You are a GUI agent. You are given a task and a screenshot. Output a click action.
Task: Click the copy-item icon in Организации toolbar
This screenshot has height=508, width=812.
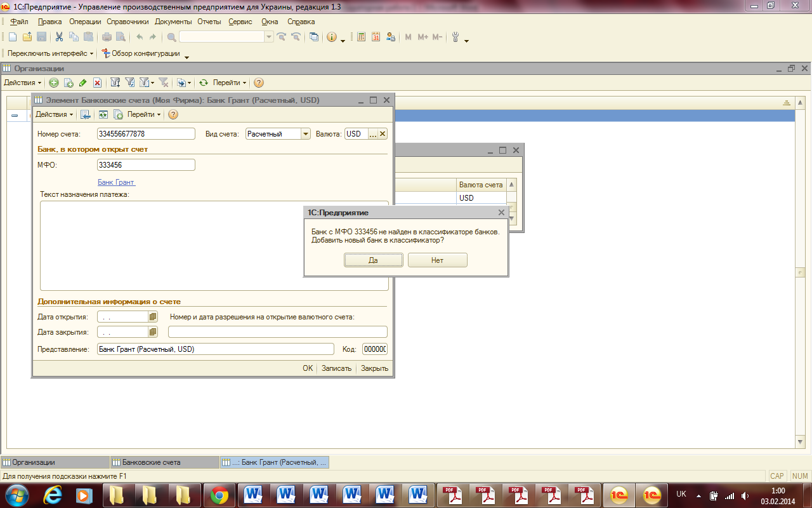pyautogui.click(x=69, y=83)
